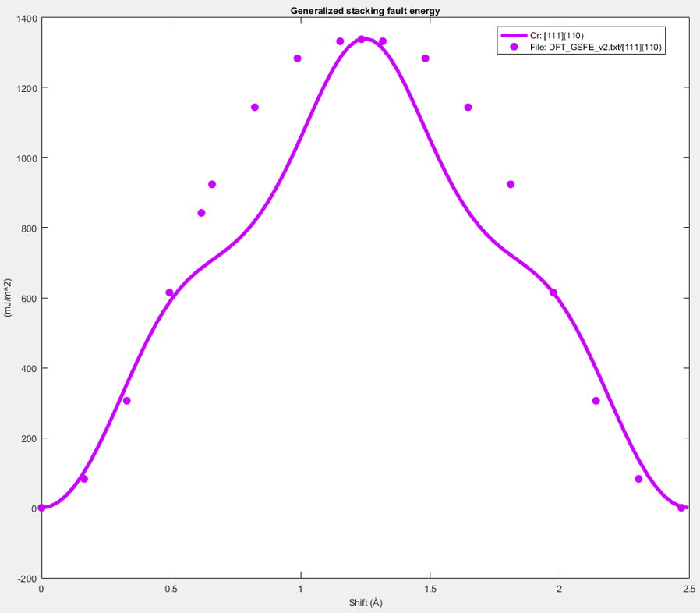Click the rightmost data point near 2.5 shift

tap(681, 508)
